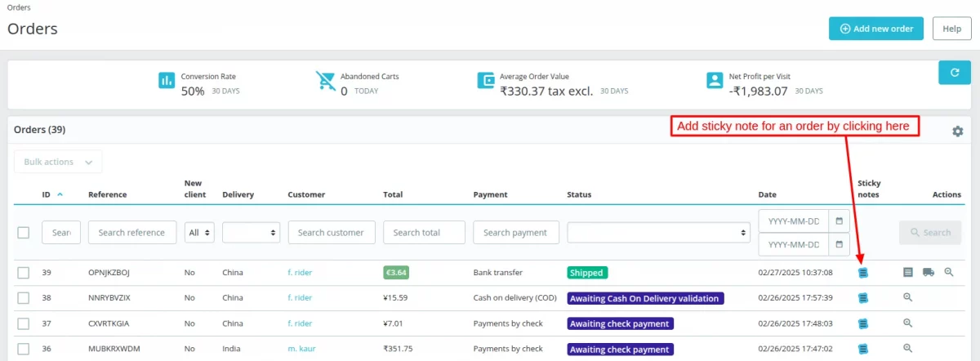The height and width of the screenshot is (361, 980).
Task: Open calendar picker for the first date field
Action: pos(839,221)
